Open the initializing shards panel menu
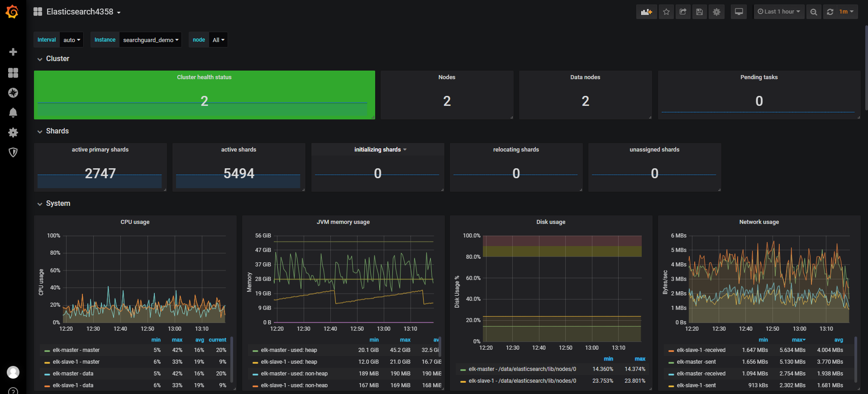Screen dimensions: 868x394 click(380, 150)
